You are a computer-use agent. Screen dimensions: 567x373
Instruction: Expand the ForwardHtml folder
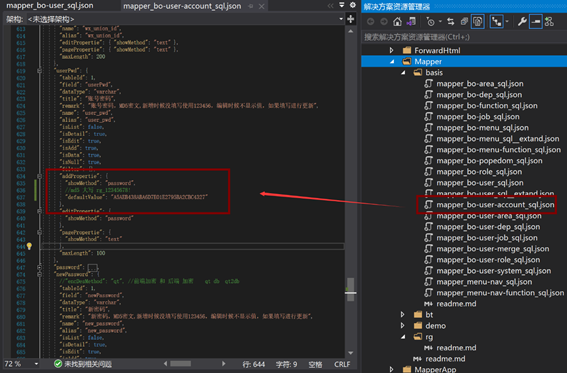click(x=392, y=50)
